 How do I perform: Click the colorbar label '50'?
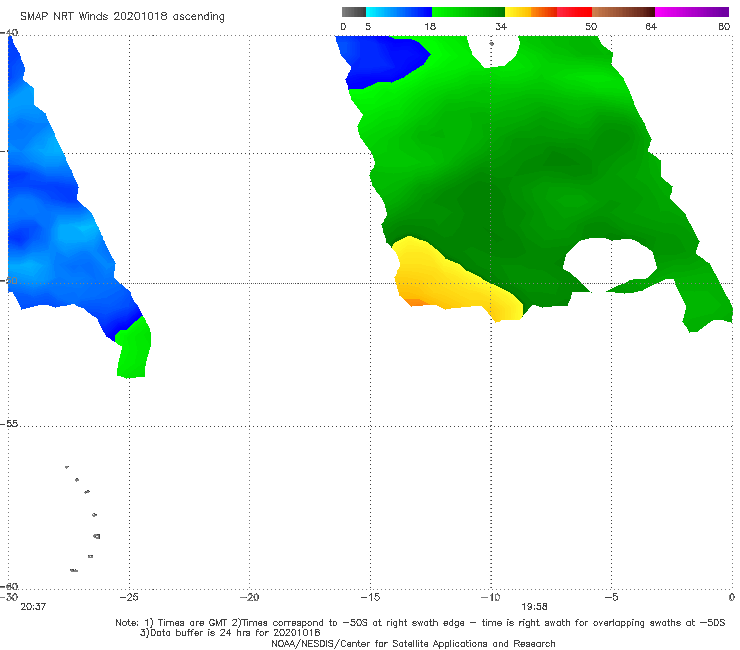[x=591, y=26]
